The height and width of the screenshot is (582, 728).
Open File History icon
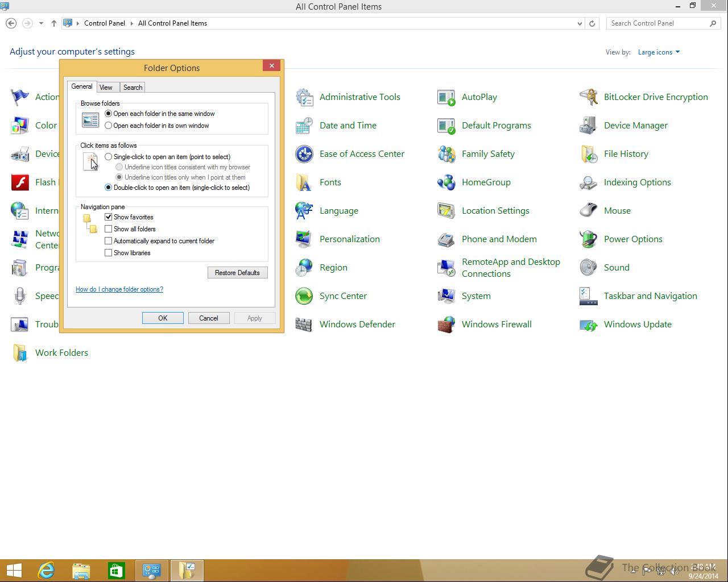[588, 154]
